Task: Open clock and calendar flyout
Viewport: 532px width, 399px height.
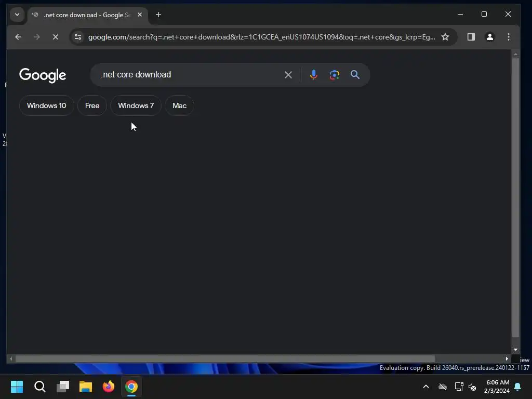Action: pos(497,387)
